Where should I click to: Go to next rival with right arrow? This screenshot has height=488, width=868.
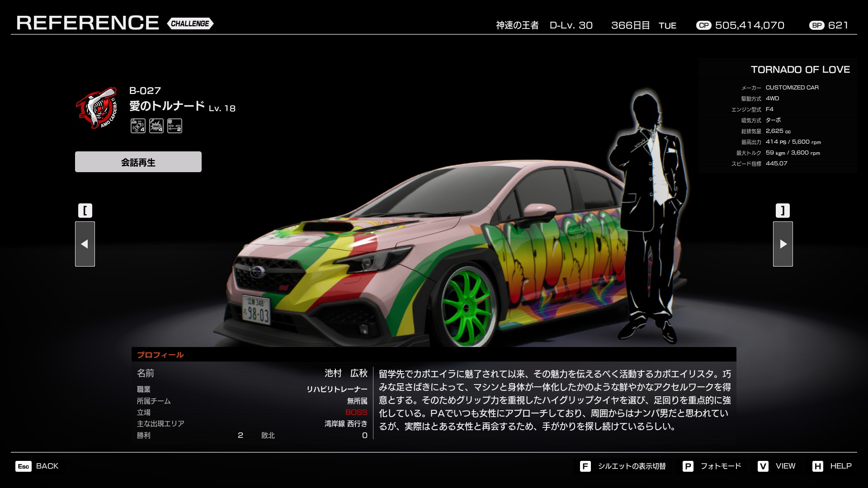pos(783,244)
